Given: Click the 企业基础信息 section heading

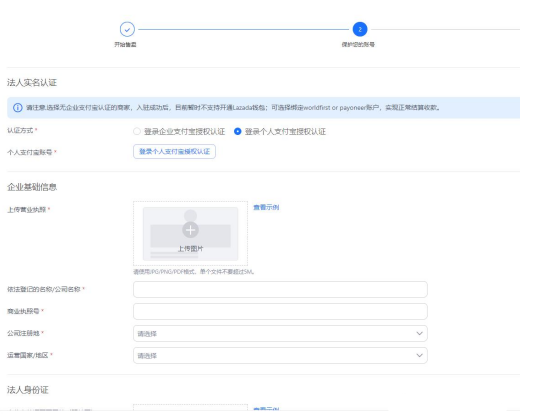Looking at the screenshot, I should tap(32, 187).
